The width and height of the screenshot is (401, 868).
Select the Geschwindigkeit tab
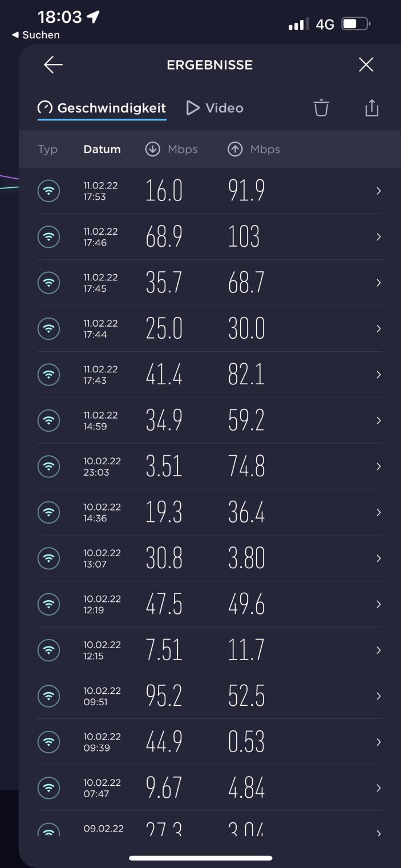(102, 108)
